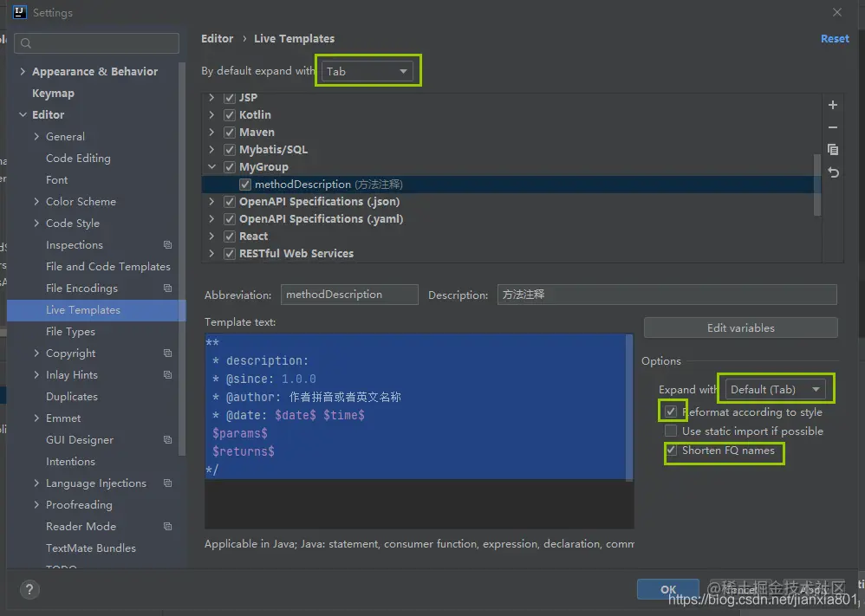Toggle the Shorten FQ names checkbox
Image resolution: width=865 pixels, height=616 pixels.
click(671, 450)
